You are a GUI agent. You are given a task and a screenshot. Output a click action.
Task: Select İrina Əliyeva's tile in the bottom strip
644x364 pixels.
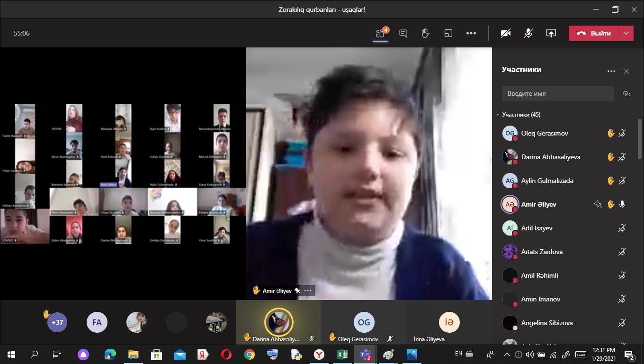[x=449, y=322]
